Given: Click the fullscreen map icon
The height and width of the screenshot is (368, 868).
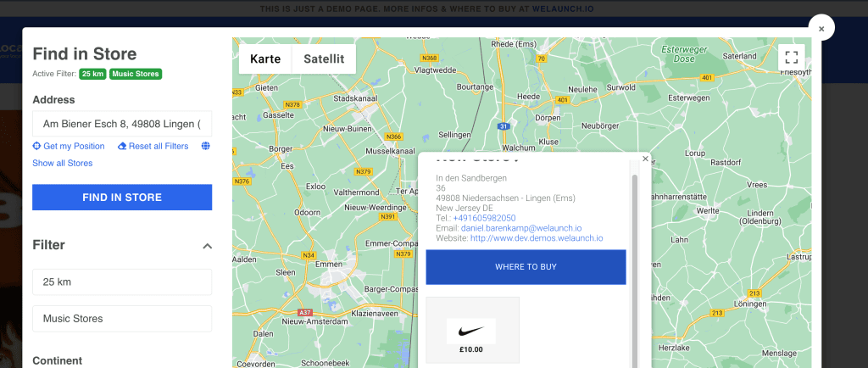Looking at the screenshot, I should [792, 58].
